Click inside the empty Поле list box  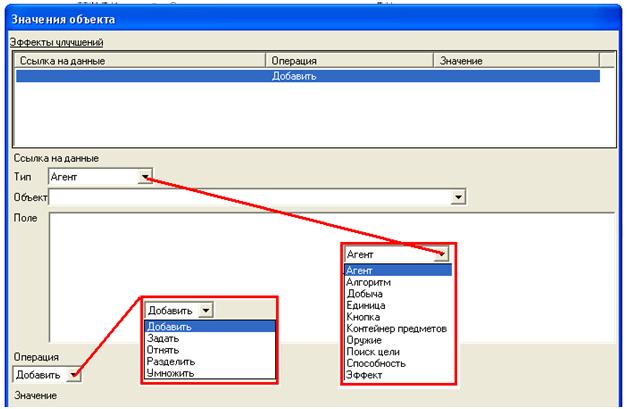coord(332,277)
